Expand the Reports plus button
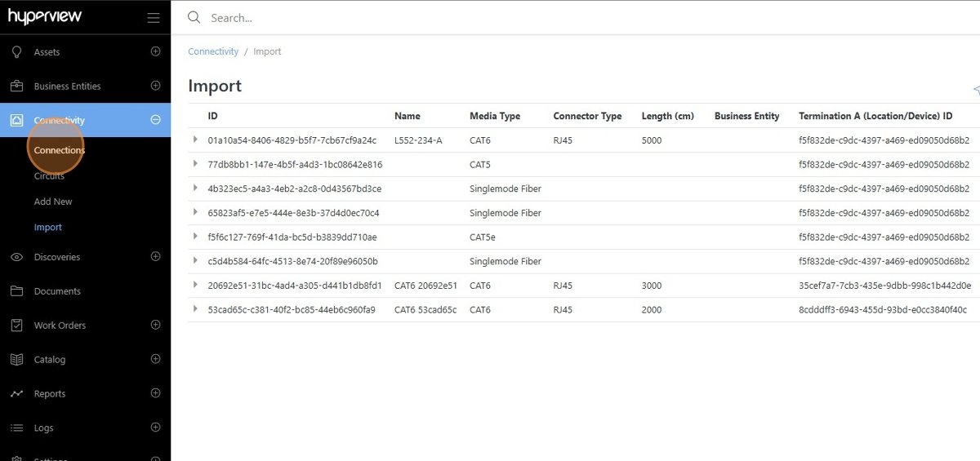The image size is (980, 461). click(155, 393)
